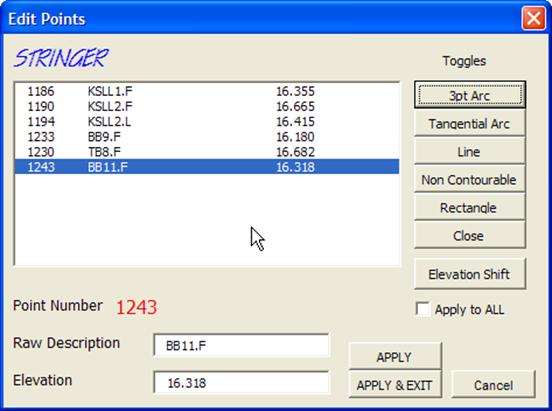Click the Raw Description input field
552x411 pixels.
[x=242, y=345]
